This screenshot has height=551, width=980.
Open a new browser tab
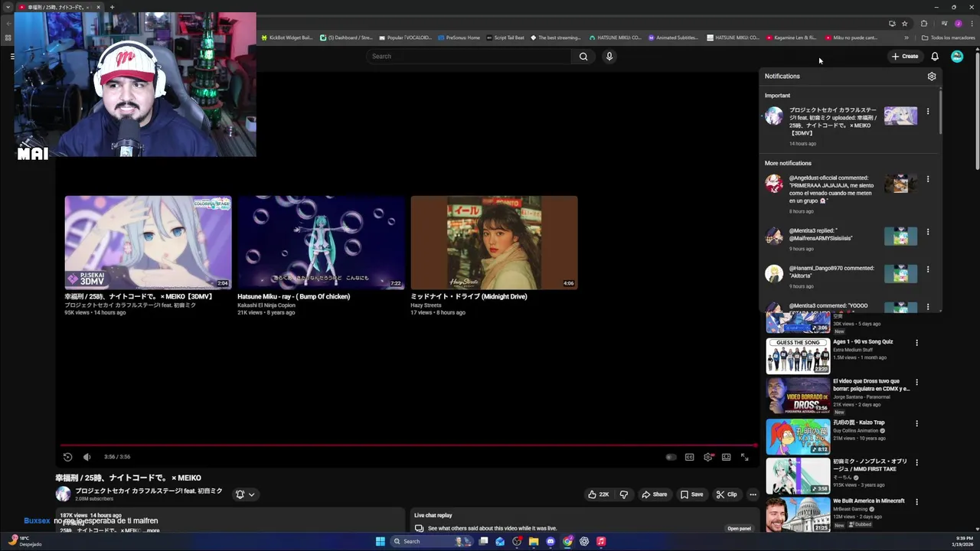(x=112, y=7)
